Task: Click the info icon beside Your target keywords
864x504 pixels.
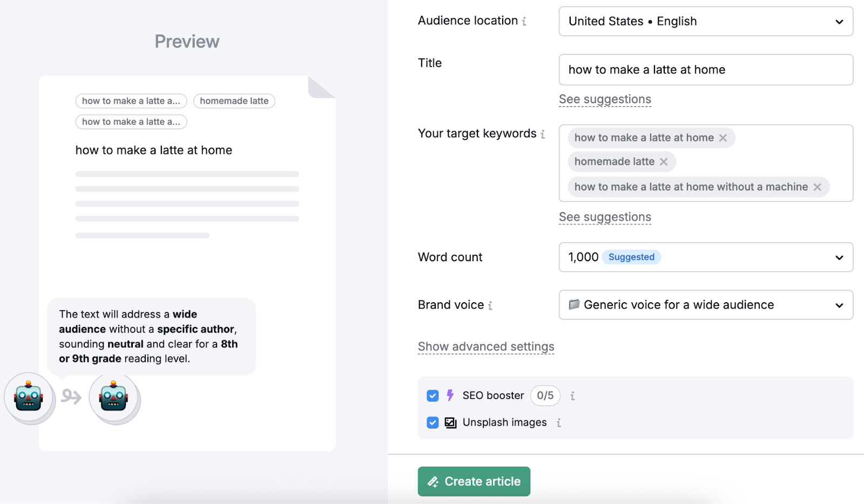Action: pos(542,134)
